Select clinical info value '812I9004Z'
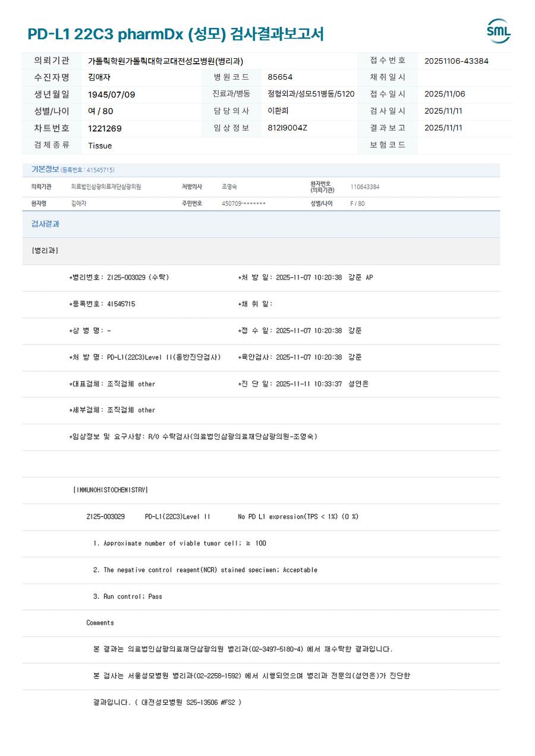This screenshot has height=756, width=535. click(x=287, y=128)
